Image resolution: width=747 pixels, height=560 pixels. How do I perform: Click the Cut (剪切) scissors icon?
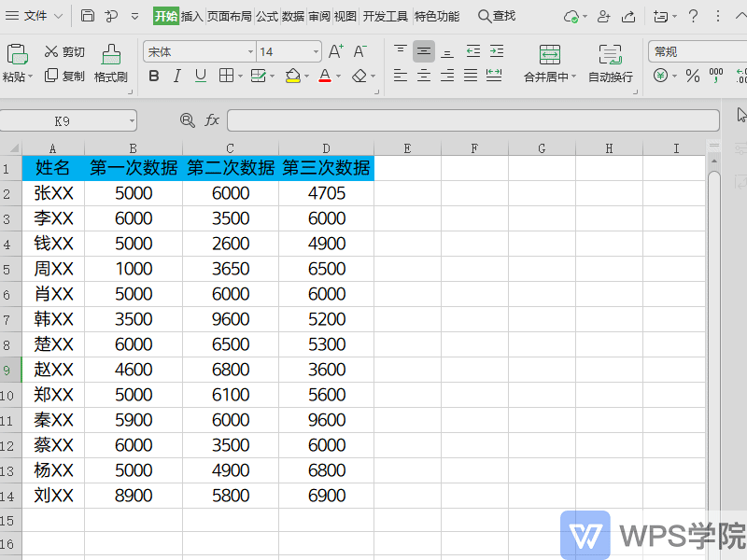(x=51, y=51)
